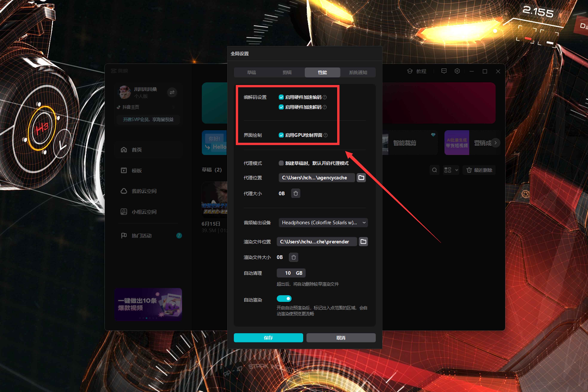
Task: Enable 新建草稿时默认开启代理模式 checkbox
Action: [x=281, y=163]
